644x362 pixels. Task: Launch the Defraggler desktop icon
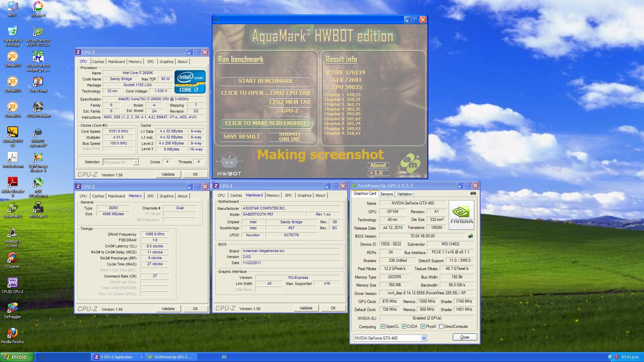tap(12, 311)
